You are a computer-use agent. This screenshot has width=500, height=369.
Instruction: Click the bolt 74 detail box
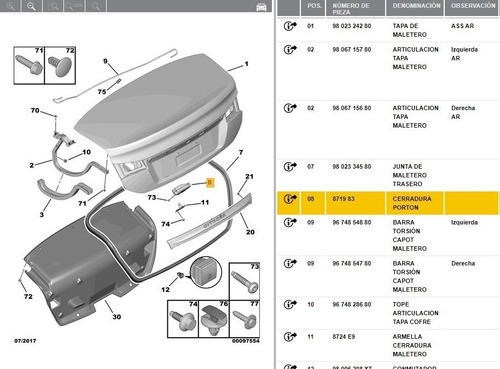[183, 319]
